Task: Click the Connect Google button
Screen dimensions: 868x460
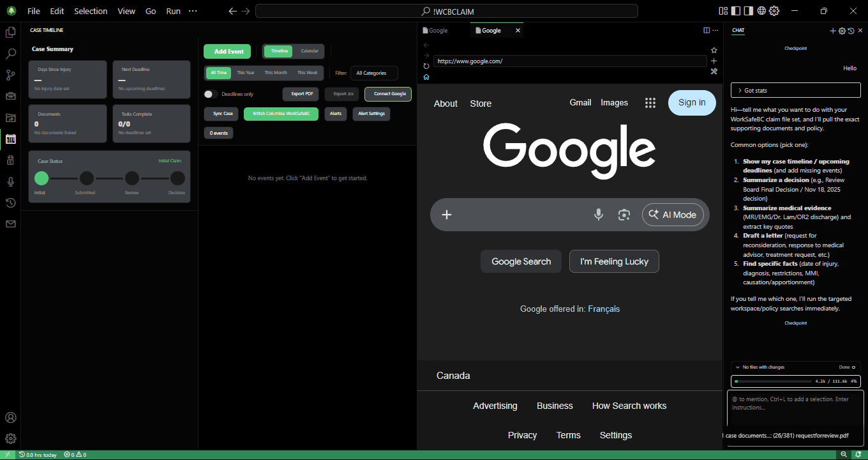Action: tap(388, 94)
